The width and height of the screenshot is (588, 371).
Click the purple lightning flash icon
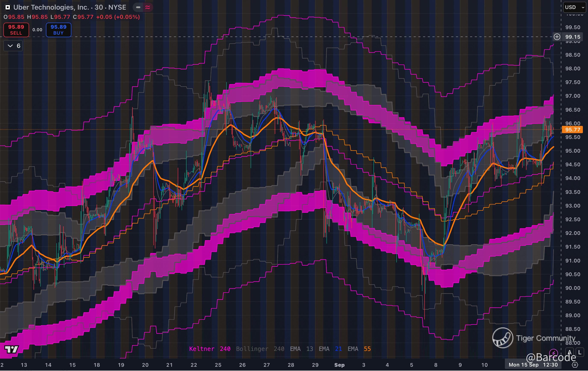point(553,353)
